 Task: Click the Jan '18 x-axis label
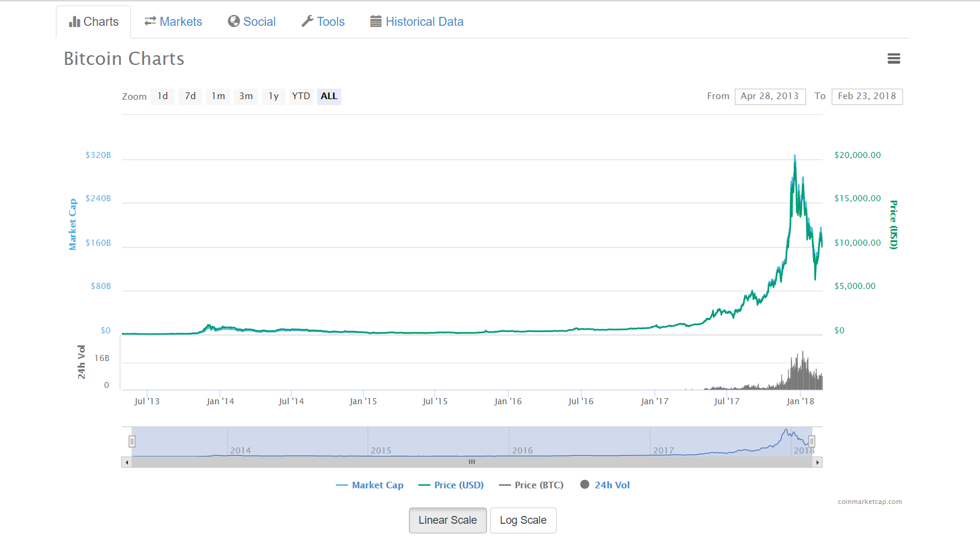(800, 401)
